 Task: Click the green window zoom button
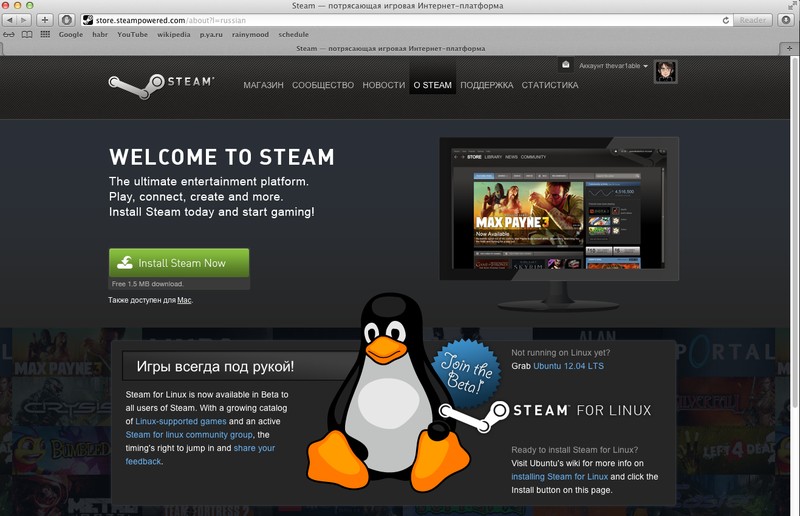[30, 5]
